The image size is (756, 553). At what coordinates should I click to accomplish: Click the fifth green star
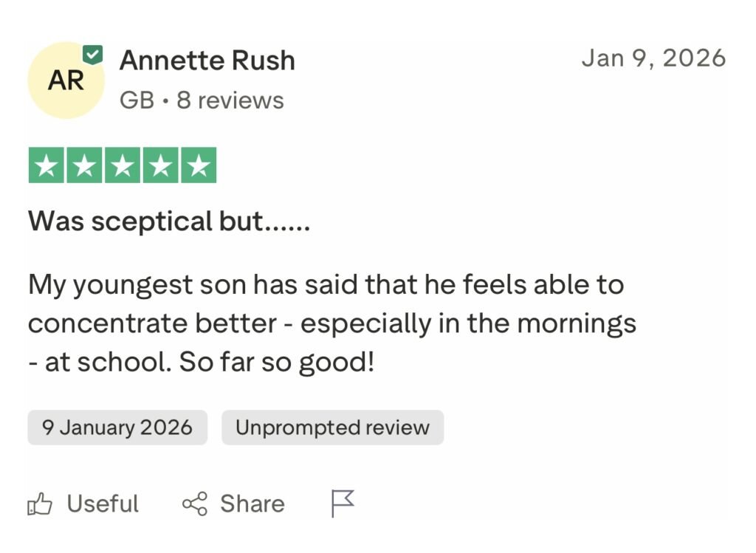pyautogui.click(x=198, y=165)
